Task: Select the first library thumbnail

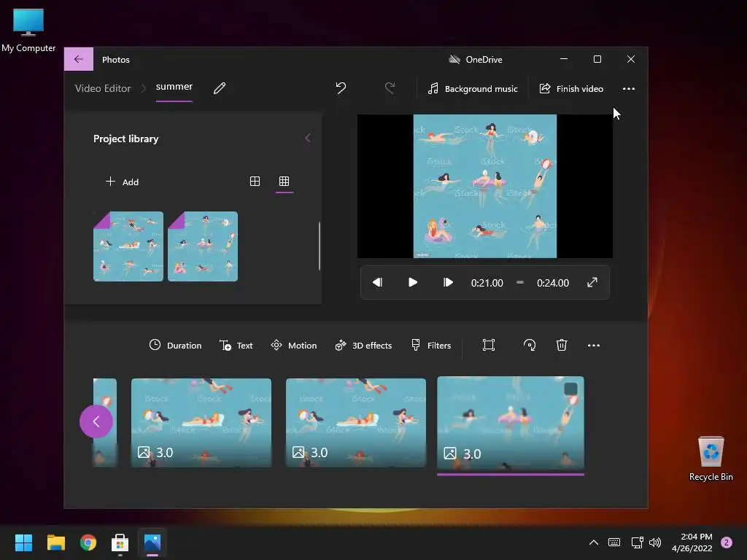Action: coord(128,246)
